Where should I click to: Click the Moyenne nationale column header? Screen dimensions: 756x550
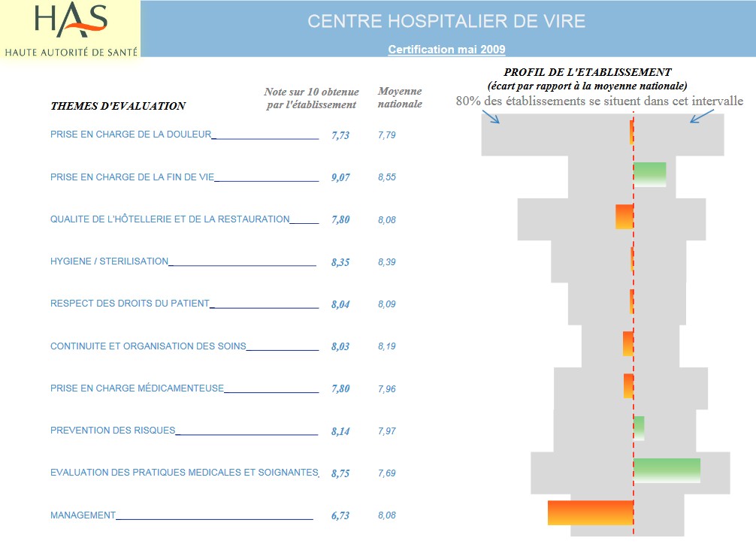(400, 98)
